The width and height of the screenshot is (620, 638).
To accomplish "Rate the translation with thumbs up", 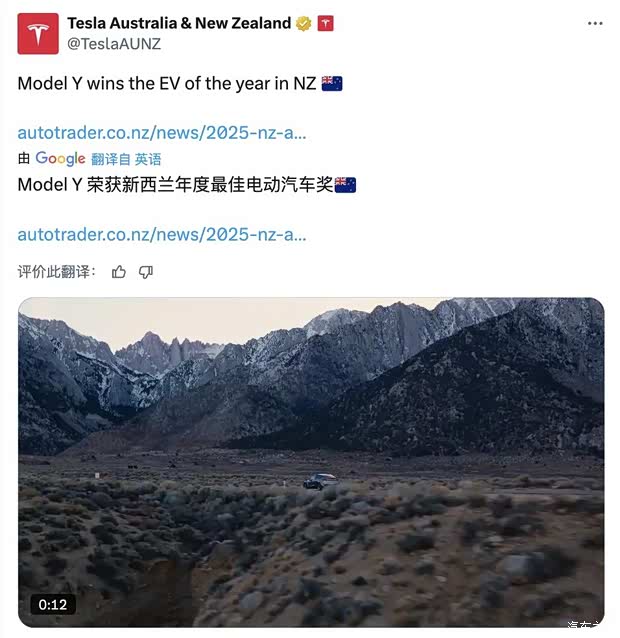I will click(119, 271).
